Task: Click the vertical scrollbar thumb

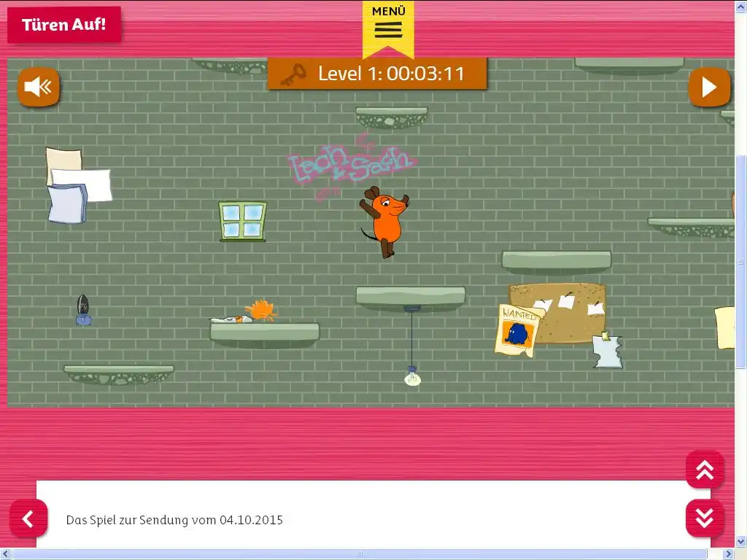Action: (741, 262)
